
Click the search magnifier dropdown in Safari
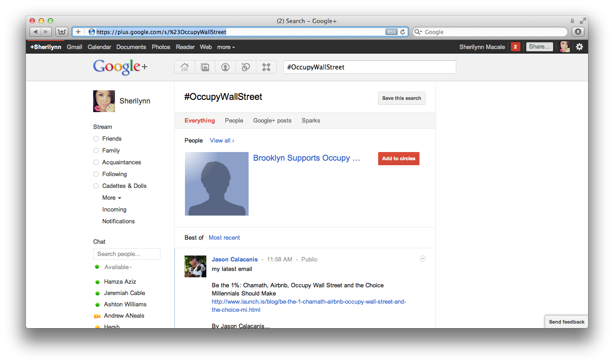[418, 32]
